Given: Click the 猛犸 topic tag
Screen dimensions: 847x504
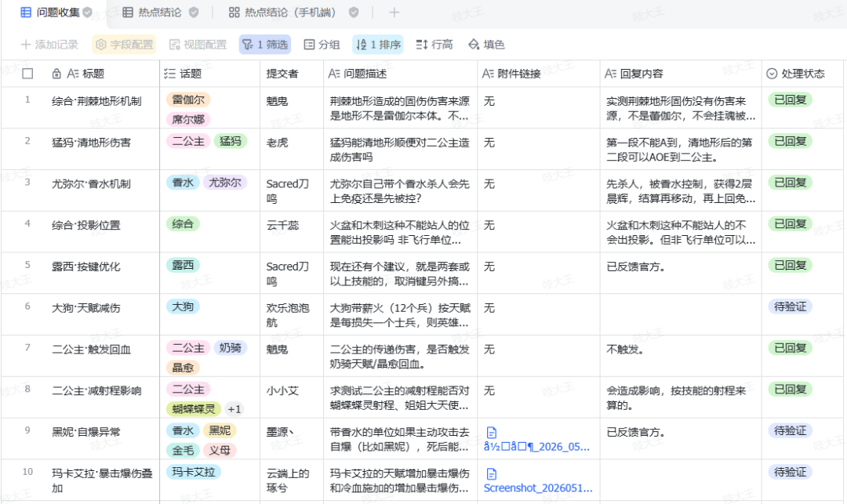Looking at the screenshot, I should click(x=231, y=141).
